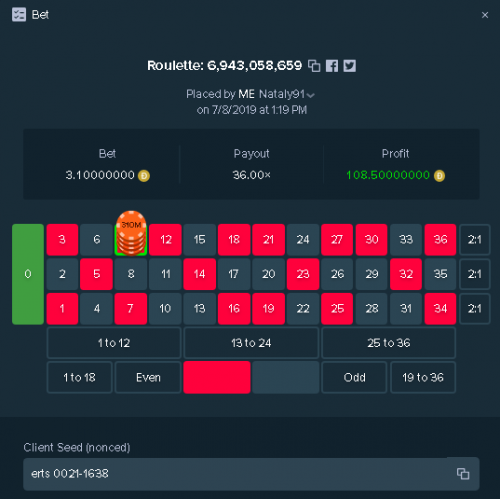Select number 17
Screen dimensions: 500x499
click(x=234, y=274)
